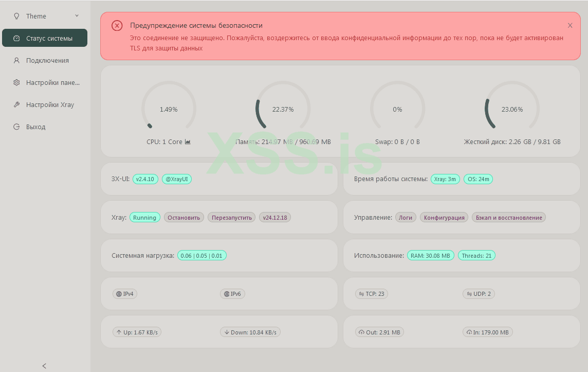Click the Жесткий диск: 2.26 GB / 9.81 GB label

[512, 142]
